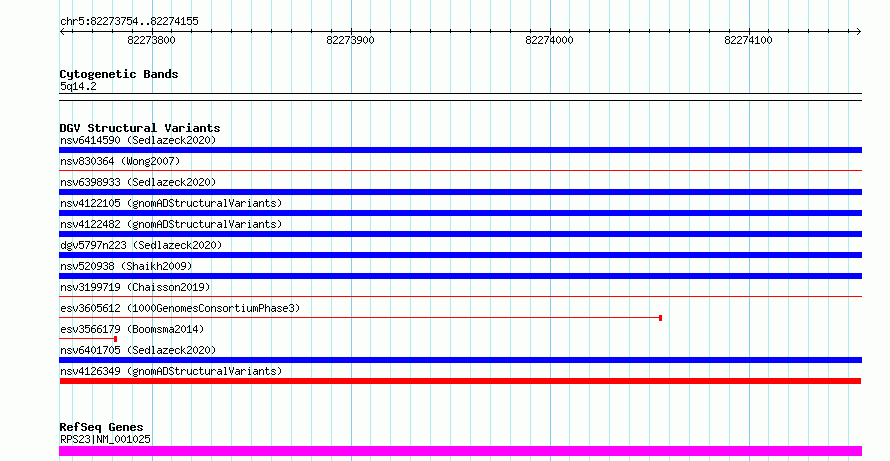Open variant nsv4126349 (gnomADStructuralVariants) label
Image resolution: width=890 pixels, height=461 pixels.
pos(171,371)
